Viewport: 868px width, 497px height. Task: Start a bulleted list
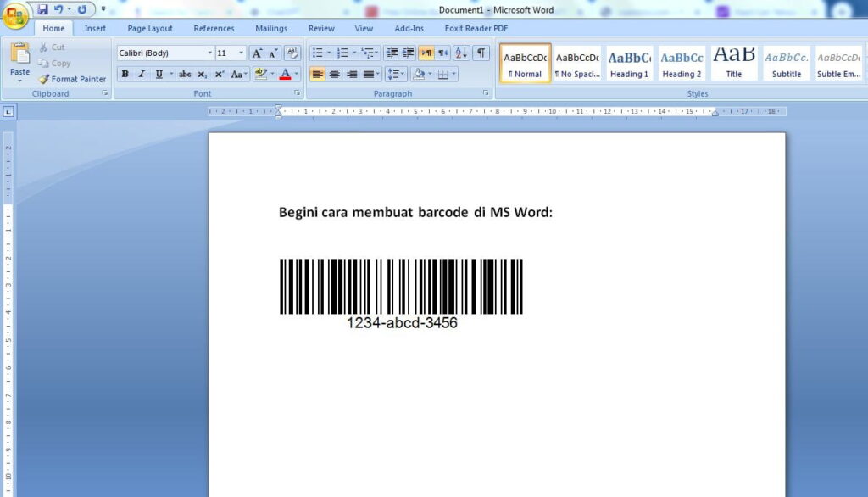click(x=317, y=53)
